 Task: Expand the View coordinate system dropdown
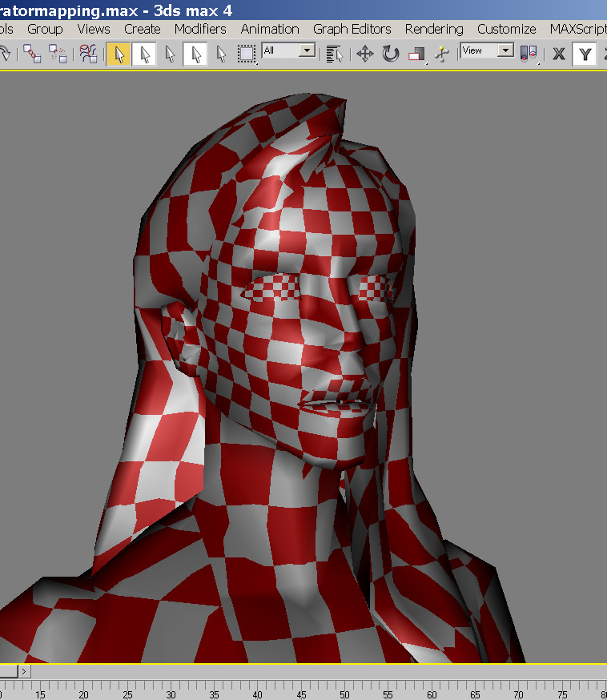[x=505, y=50]
